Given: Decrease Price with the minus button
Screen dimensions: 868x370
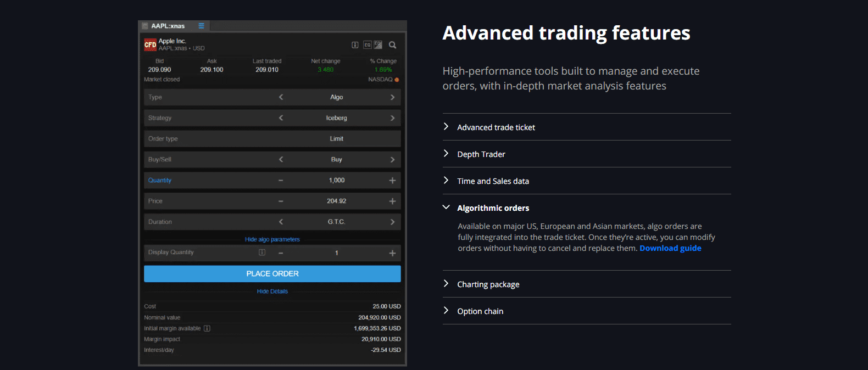Looking at the screenshot, I should [281, 201].
